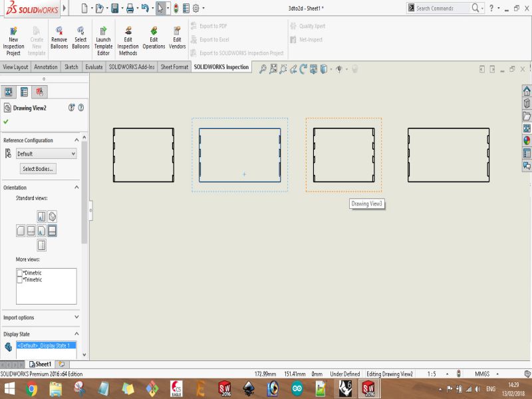Click the Open file icon in top toolbar
Image resolution: width=532 pixels, height=399 pixels.
point(99,8)
